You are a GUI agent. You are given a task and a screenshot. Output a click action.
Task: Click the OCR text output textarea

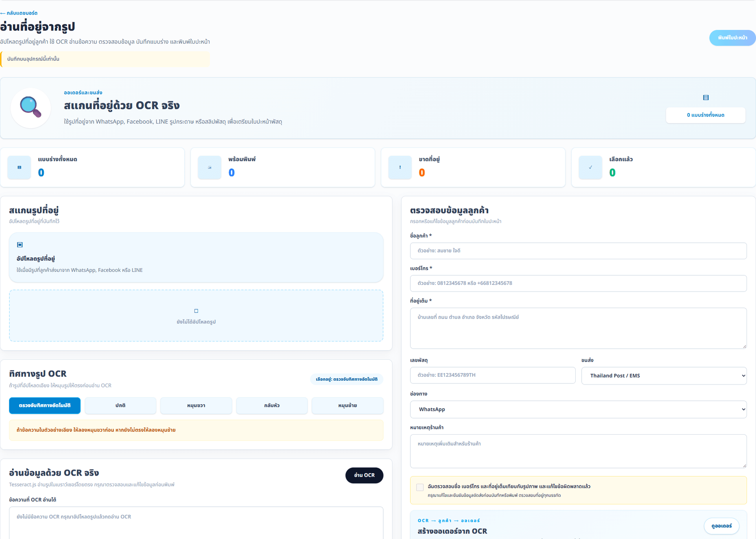click(196, 523)
